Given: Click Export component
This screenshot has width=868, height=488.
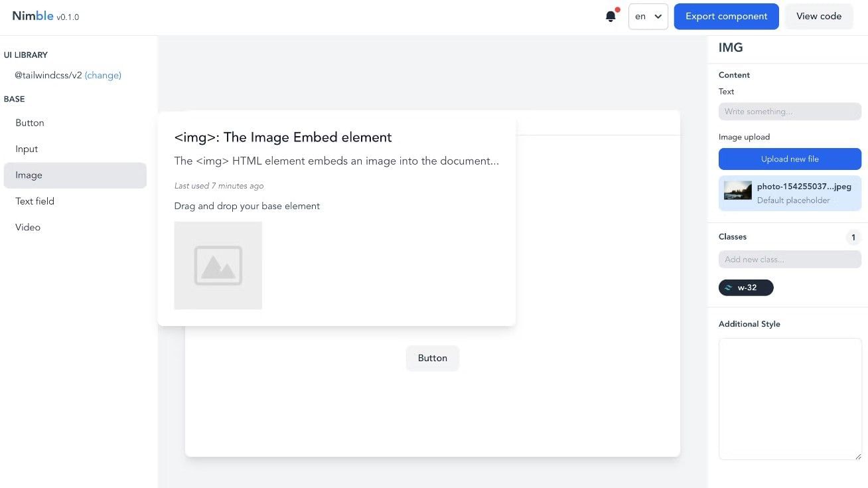Looking at the screenshot, I should click(x=726, y=16).
